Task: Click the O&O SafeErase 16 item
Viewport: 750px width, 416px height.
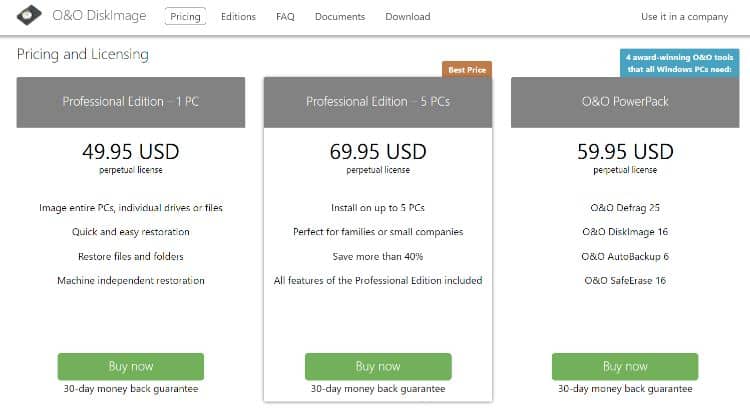Action: click(625, 280)
